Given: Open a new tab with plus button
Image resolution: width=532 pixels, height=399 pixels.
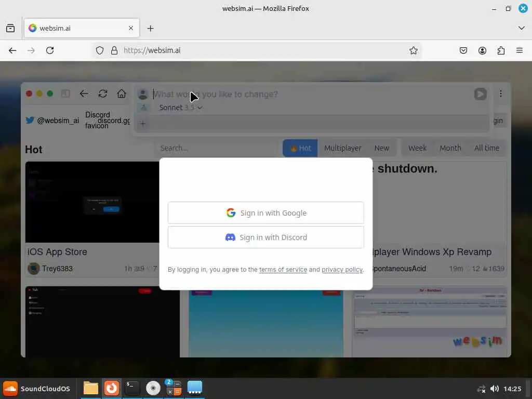Looking at the screenshot, I should pos(150,28).
